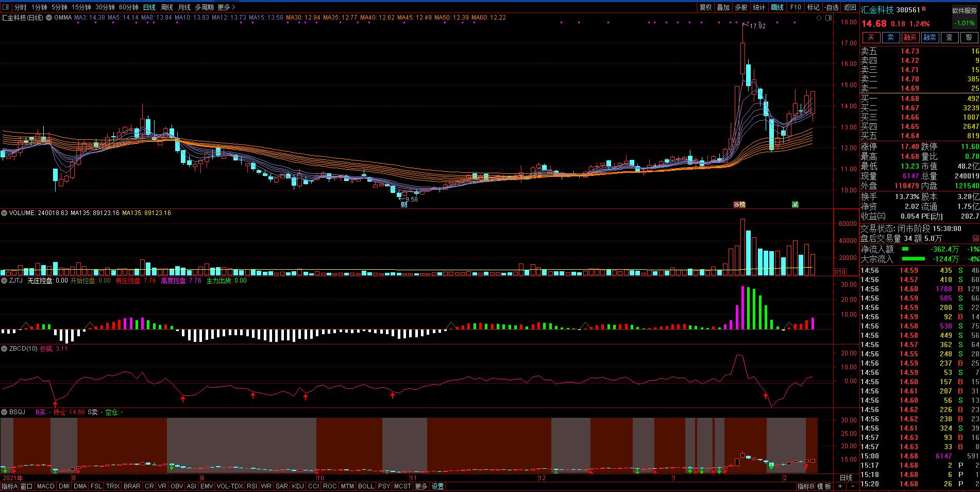Toggle the side panel layout icon

(x=828, y=18)
